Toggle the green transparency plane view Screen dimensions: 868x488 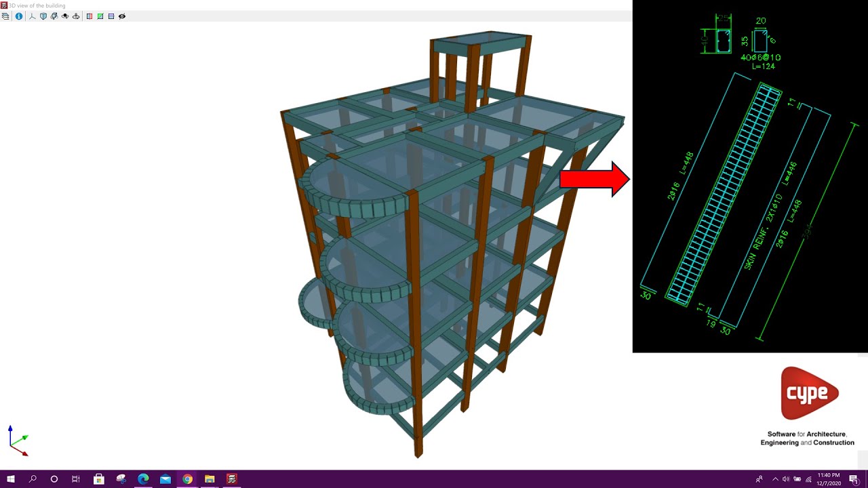[x=100, y=16]
